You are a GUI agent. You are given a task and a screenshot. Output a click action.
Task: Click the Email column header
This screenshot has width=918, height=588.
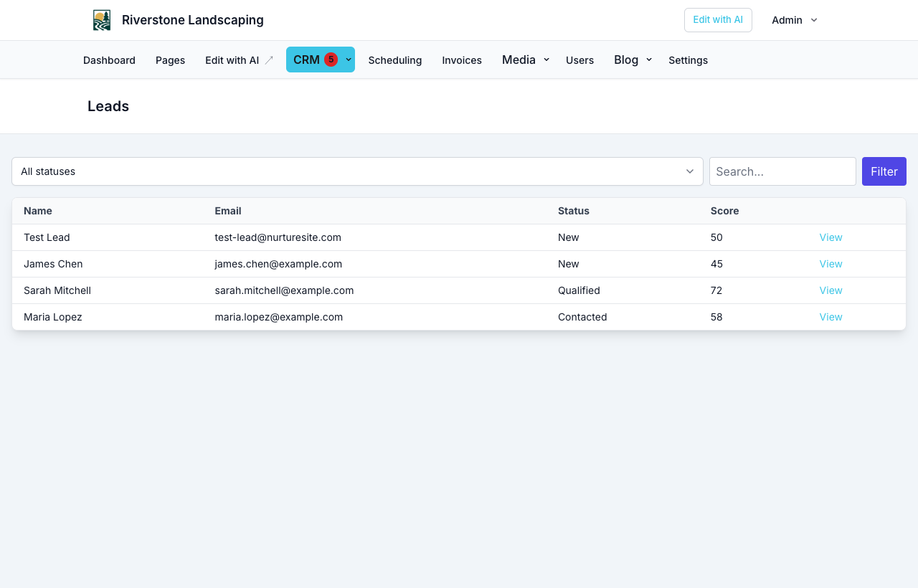tap(228, 211)
